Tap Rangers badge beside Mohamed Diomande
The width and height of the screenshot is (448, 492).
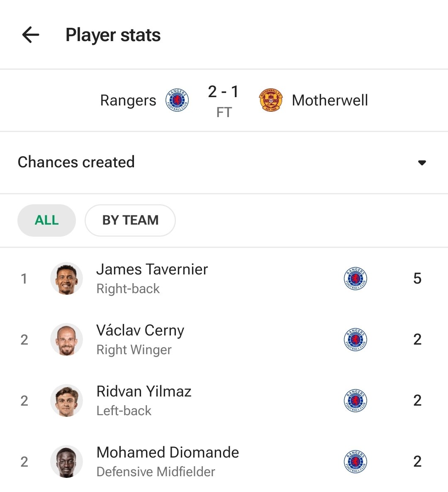point(355,462)
